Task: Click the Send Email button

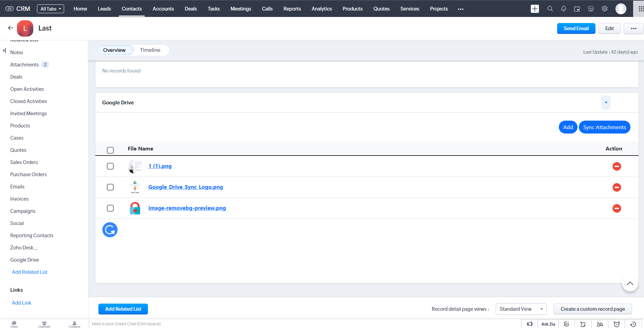Action: [x=576, y=28]
